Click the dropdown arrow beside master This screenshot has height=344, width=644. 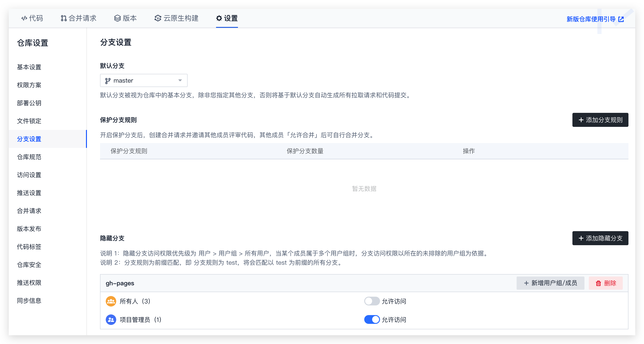pos(180,81)
